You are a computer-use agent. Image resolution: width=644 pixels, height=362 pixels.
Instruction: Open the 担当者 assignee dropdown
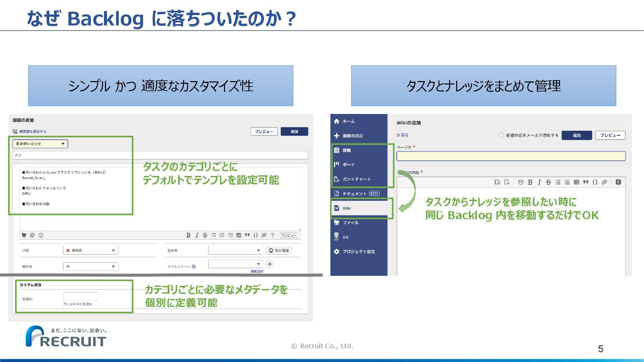coord(235,250)
